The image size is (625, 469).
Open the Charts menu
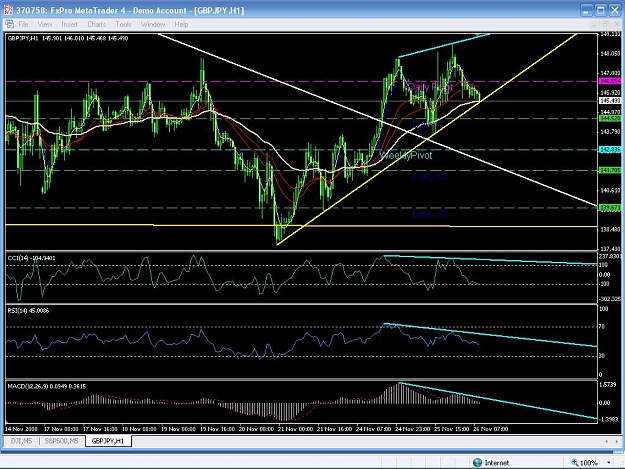(x=96, y=24)
